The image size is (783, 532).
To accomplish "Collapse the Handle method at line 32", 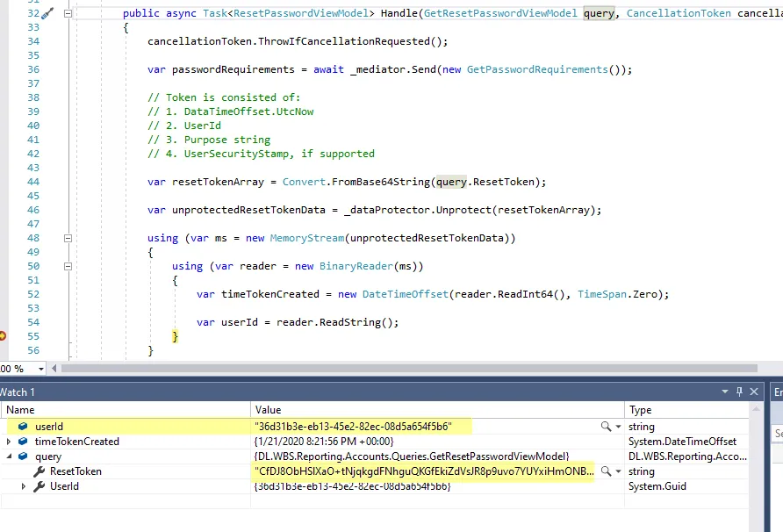I will click(68, 14).
